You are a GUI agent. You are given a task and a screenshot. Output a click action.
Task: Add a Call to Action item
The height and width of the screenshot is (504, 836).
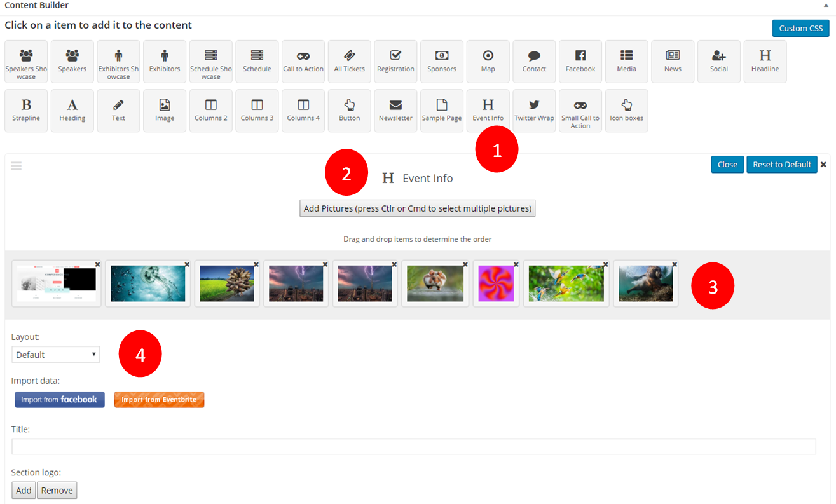303,62
